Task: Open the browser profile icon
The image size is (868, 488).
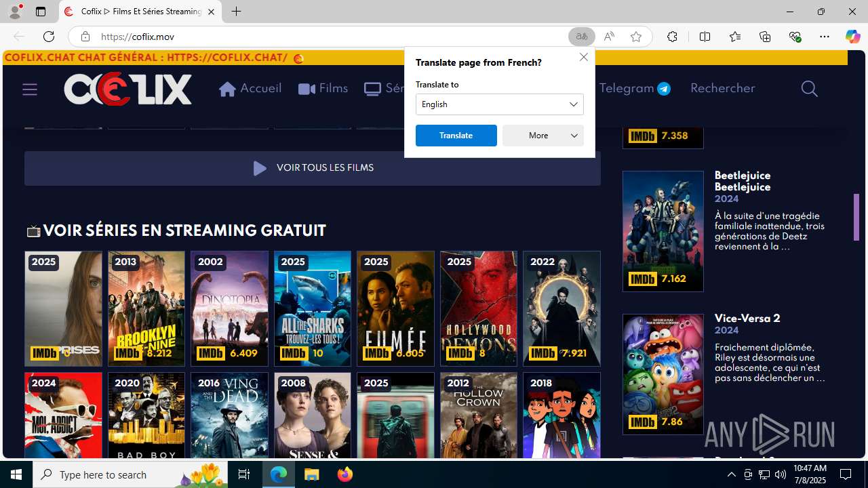Action: [15, 12]
